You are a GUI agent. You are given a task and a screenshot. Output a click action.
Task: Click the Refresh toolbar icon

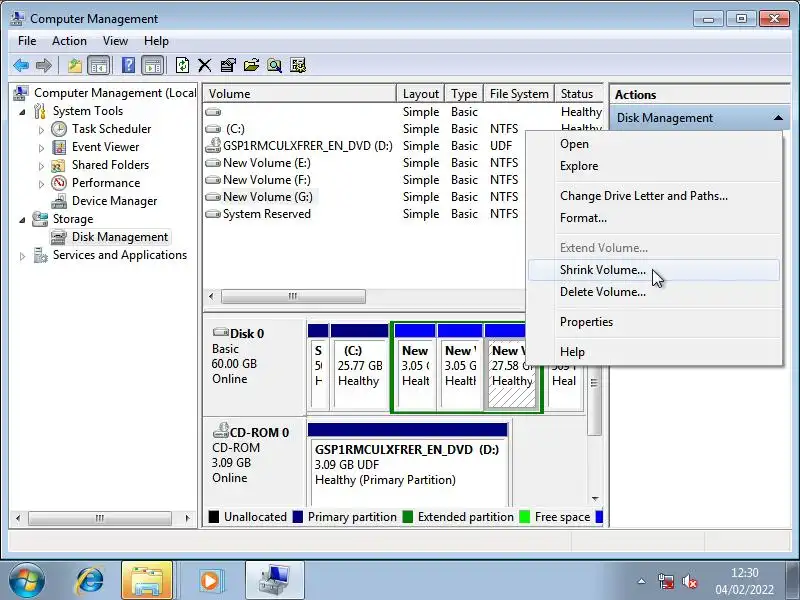pos(182,65)
